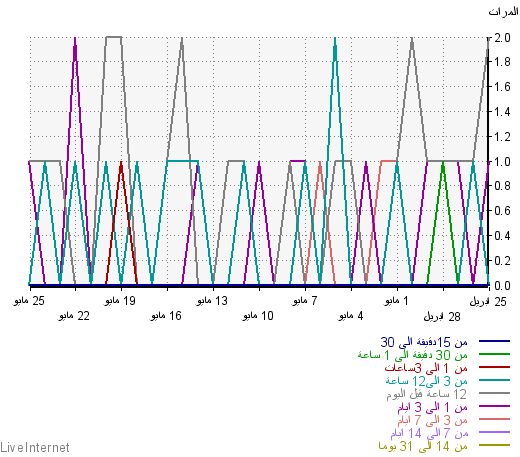
Task: Click the '25 ابريل' date label
Action: (488, 302)
